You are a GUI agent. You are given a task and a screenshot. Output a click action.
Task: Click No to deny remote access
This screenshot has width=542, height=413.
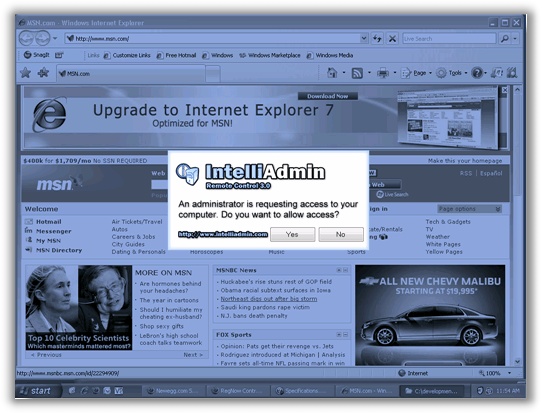341,234
